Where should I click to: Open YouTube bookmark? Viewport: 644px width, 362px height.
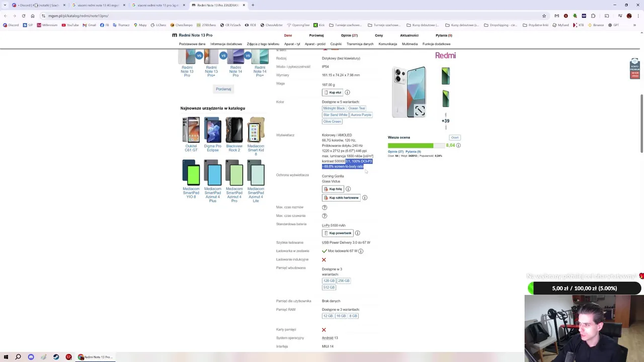tap(70, 25)
